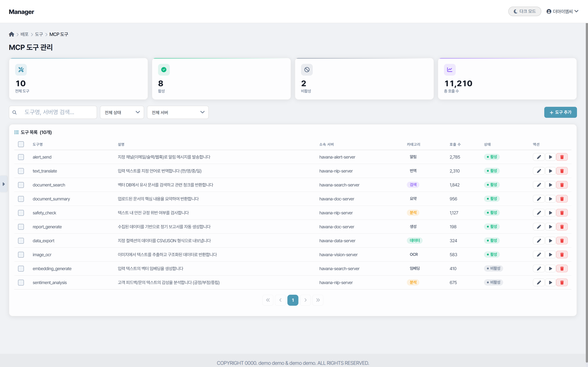588x367 pixels.
Task: Run the safety_check tool with play icon
Action: pos(550,213)
